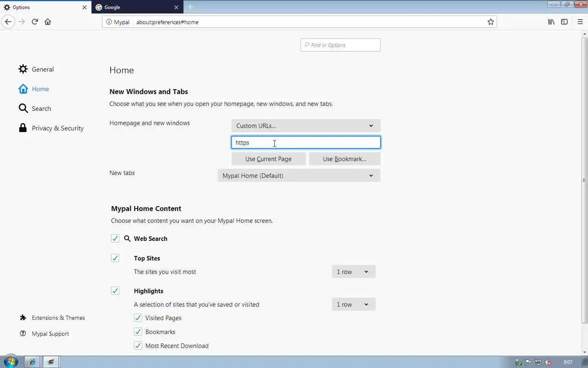Image resolution: width=588 pixels, height=368 pixels.
Task: Expand the New tabs Mypal Home dropdown
Action: 299,175
